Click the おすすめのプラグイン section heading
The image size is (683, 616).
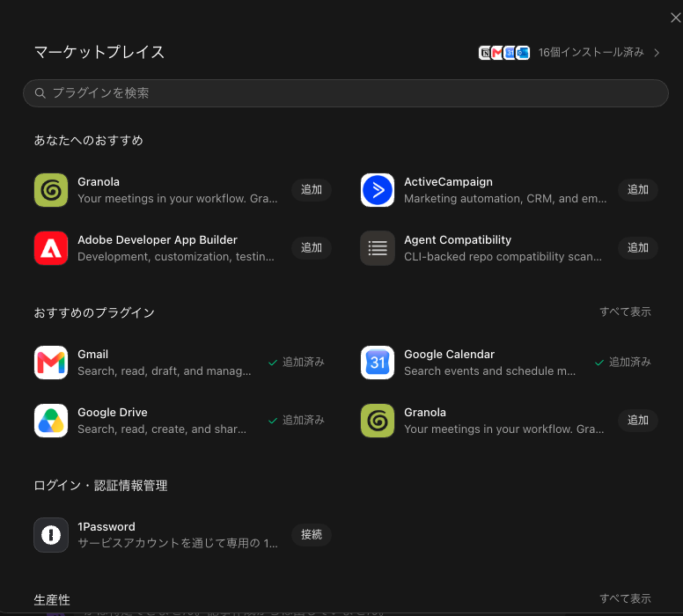tap(94, 313)
